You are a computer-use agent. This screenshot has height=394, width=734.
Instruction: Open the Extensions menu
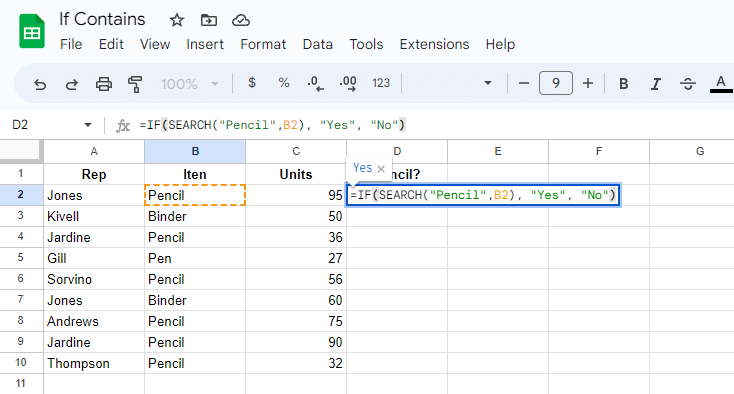434,44
